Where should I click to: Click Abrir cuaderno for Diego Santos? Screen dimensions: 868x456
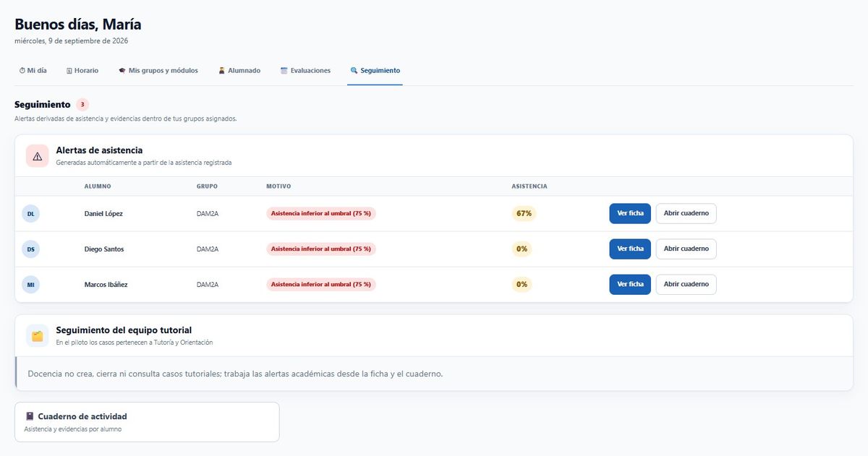(x=686, y=249)
